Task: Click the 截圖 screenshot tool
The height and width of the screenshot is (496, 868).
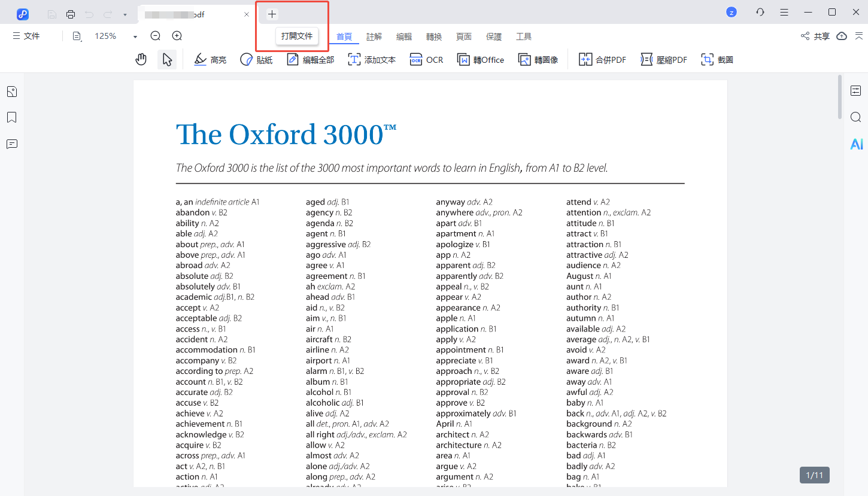Action: point(717,60)
